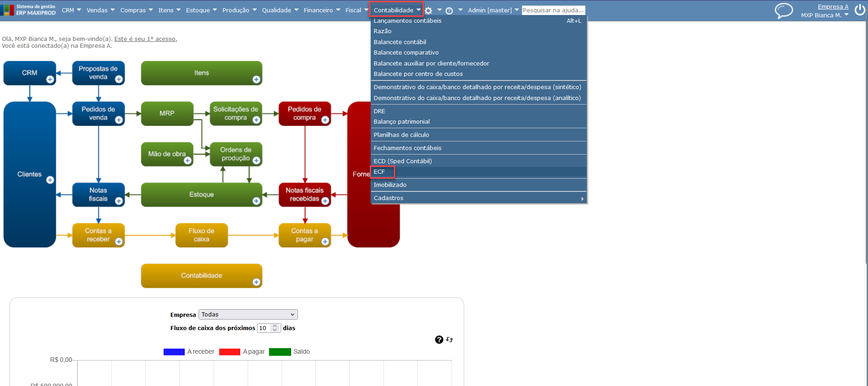Click plus icon on Notas fiscais recebidas box

click(x=325, y=201)
